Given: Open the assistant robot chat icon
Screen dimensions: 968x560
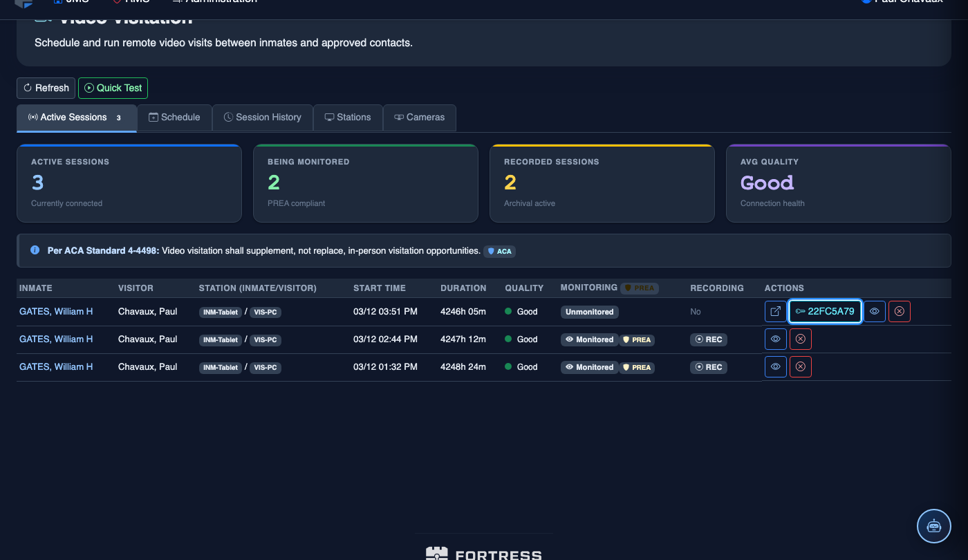Looking at the screenshot, I should coord(934,526).
